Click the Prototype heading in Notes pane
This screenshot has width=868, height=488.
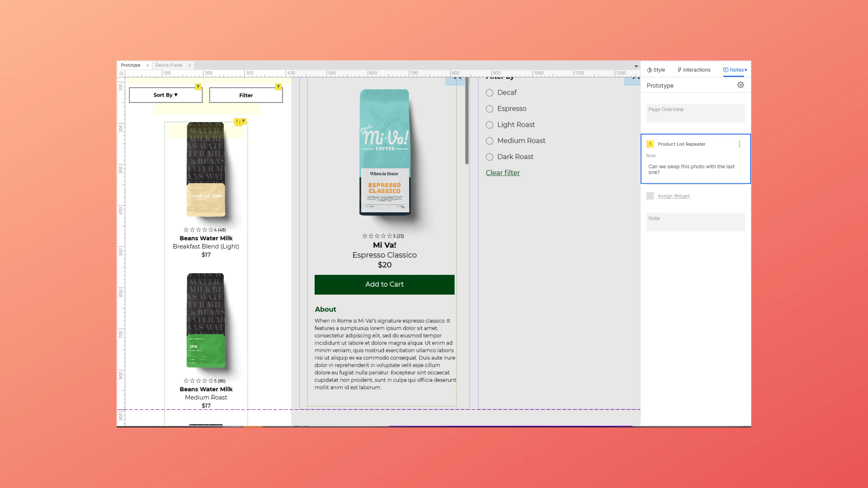[660, 86]
